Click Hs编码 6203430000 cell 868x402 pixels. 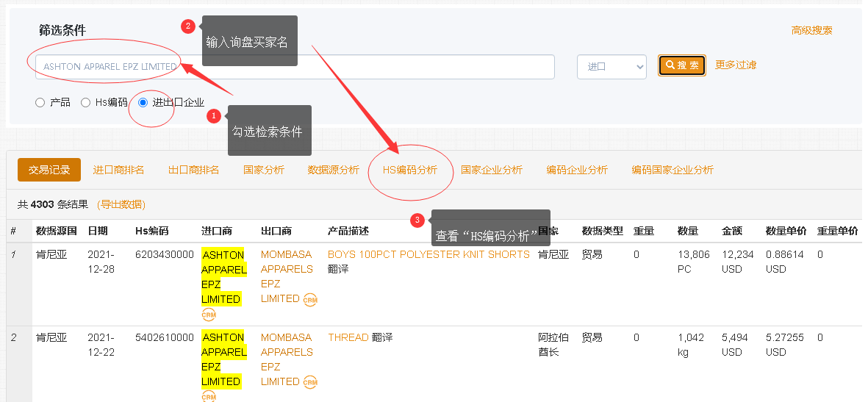pyautogui.click(x=165, y=254)
